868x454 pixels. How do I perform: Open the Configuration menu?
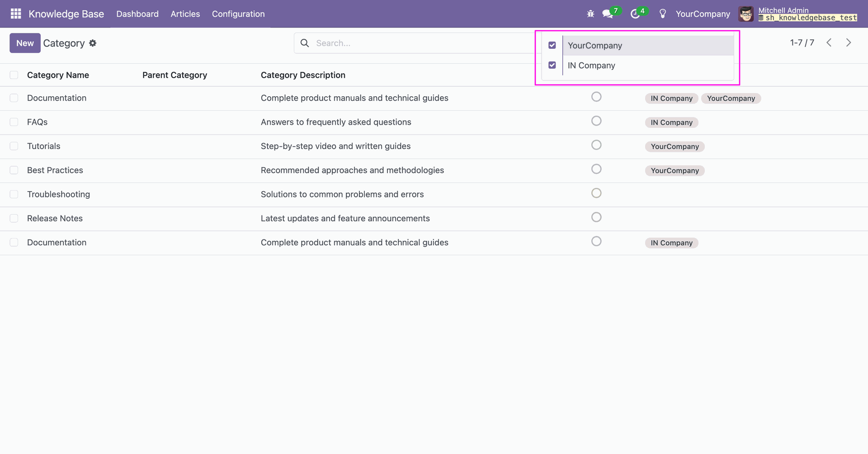[x=238, y=14]
